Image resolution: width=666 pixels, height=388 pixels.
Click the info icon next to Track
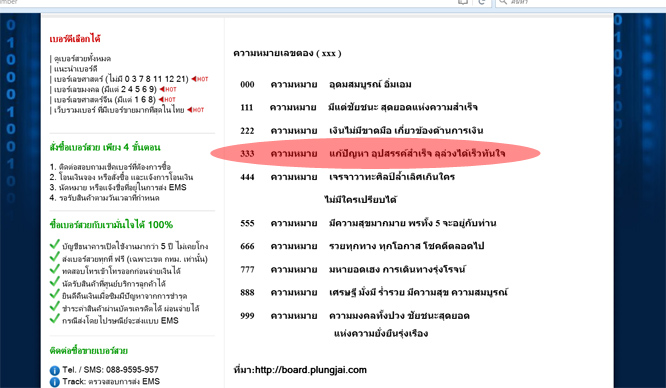click(x=54, y=382)
